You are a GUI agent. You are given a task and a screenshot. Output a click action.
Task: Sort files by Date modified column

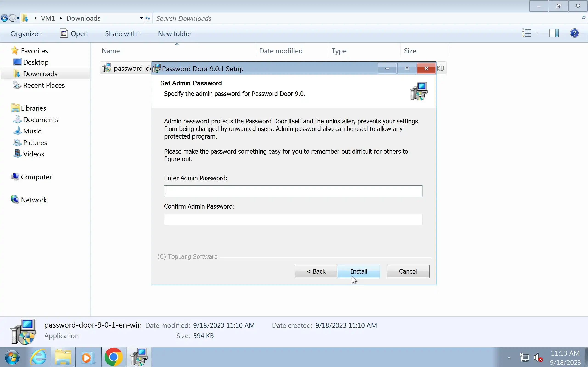coord(281,51)
